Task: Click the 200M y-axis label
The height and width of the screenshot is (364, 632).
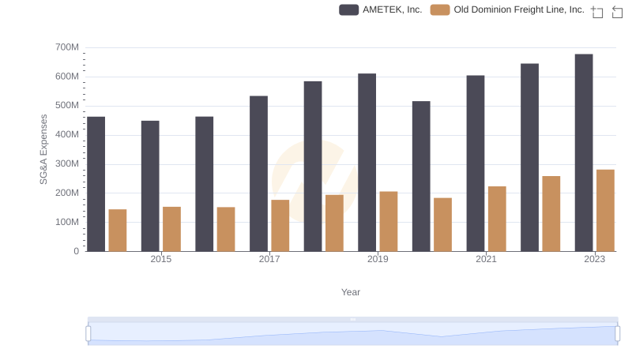Action: (x=67, y=193)
